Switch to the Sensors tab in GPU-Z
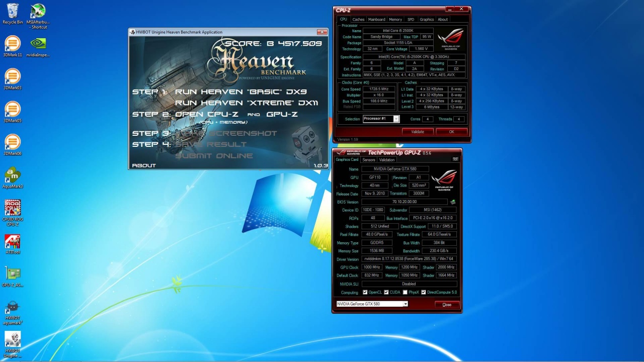Viewport: 644px width, 362px height. point(369,160)
